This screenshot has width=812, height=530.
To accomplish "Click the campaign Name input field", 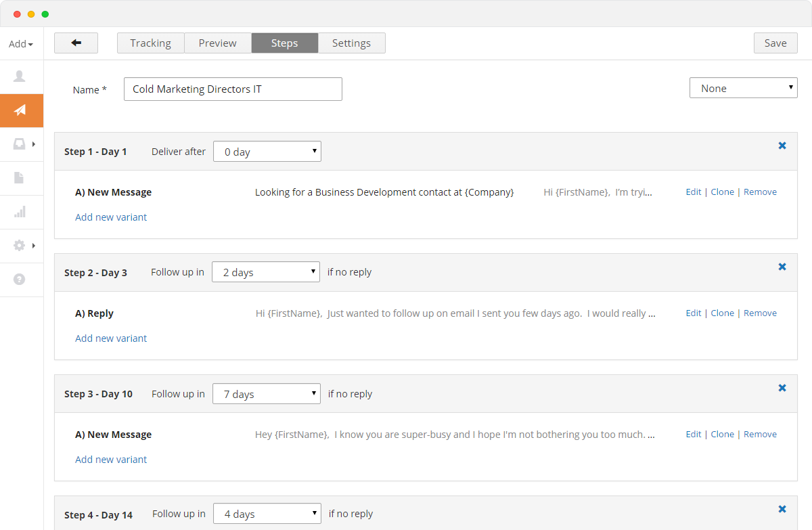I will (x=233, y=89).
